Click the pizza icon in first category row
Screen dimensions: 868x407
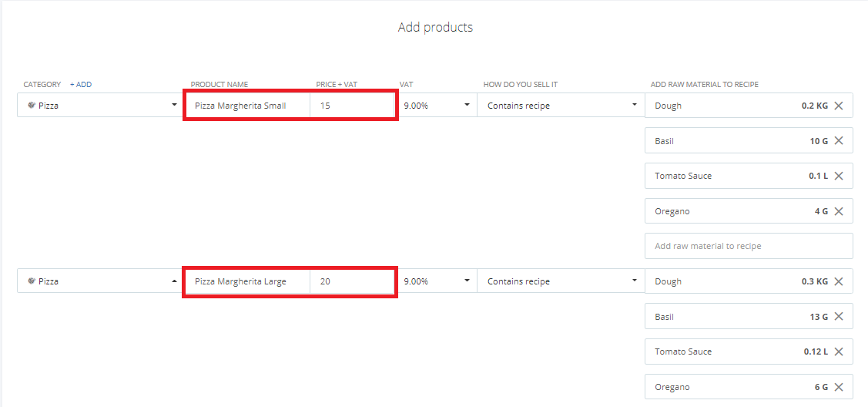[x=32, y=105]
